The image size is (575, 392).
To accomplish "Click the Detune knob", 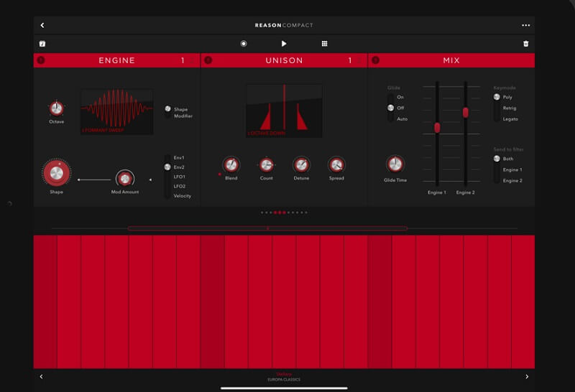I will click(301, 164).
